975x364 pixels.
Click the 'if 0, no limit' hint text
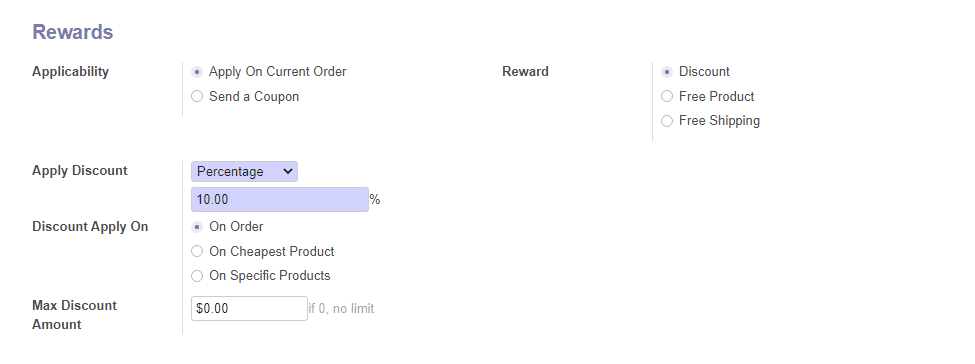click(341, 309)
